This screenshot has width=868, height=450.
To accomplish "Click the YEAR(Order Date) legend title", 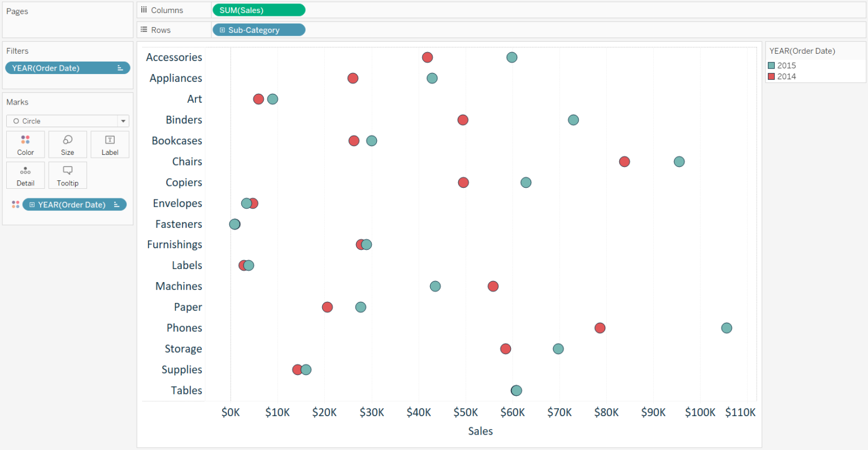I will (802, 51).
